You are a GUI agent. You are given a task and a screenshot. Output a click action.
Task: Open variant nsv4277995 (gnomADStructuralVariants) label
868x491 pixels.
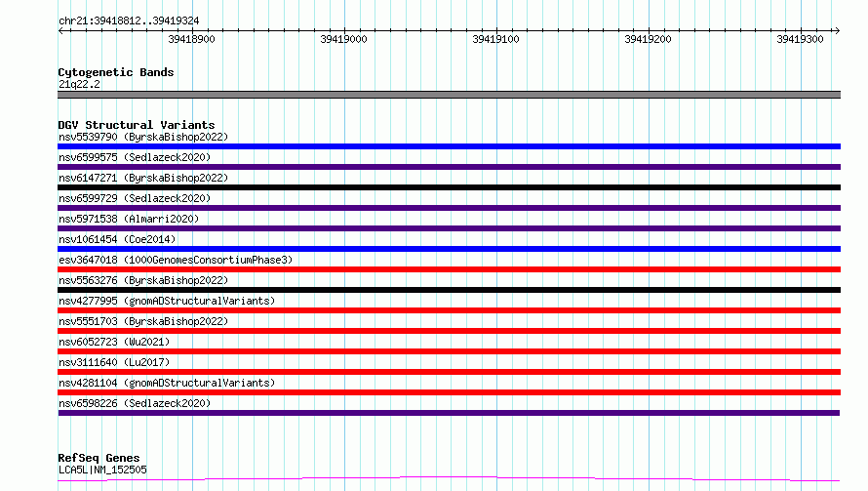tap(167, 301)
